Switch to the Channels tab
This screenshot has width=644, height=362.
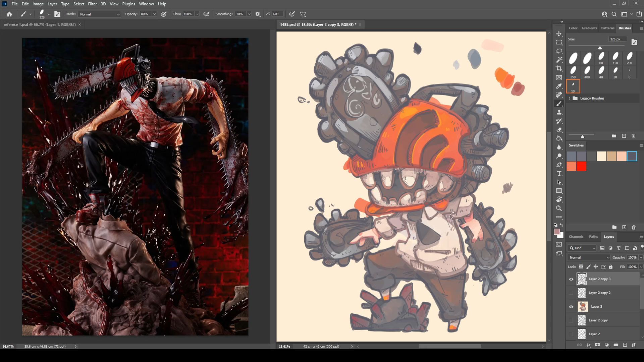pyautogui.click(x=576, y=237)
